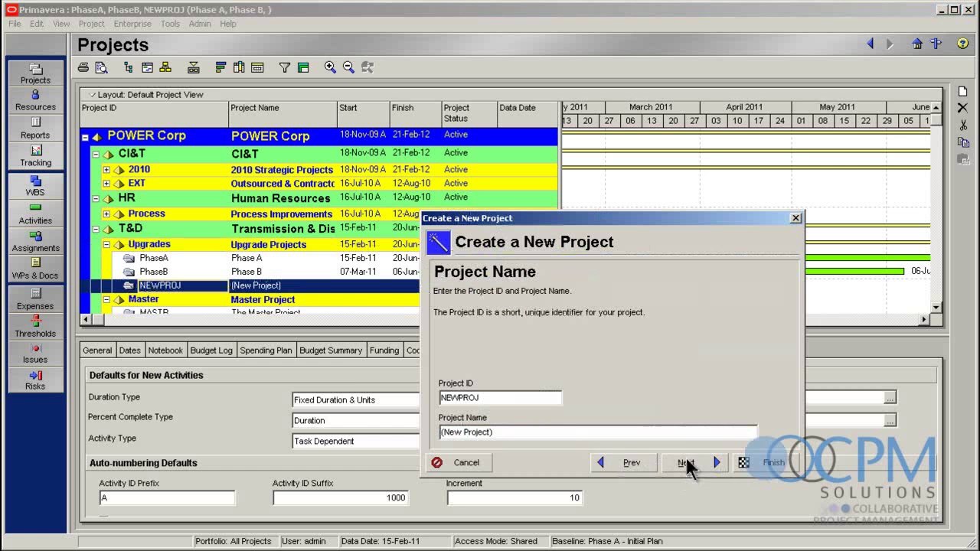Click the yellow Help question-mark icon
The image size is (980, 551).
(962, 44)
